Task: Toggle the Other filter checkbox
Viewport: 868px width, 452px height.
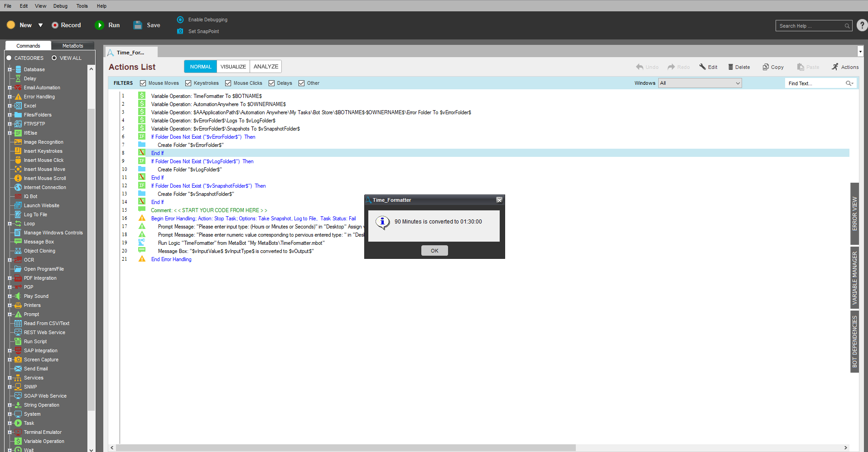Action: click(x=301, y=83)
